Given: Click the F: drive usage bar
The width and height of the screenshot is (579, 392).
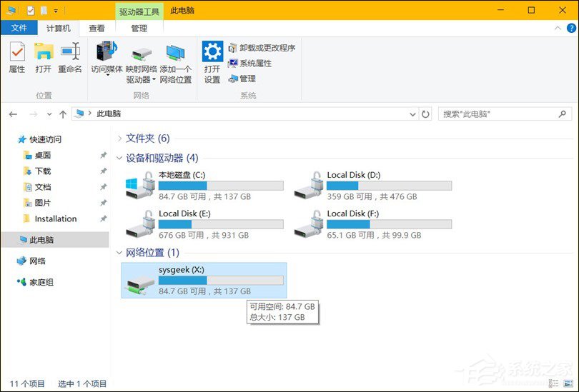Looking at the screenshot, I should pos(389,224).
